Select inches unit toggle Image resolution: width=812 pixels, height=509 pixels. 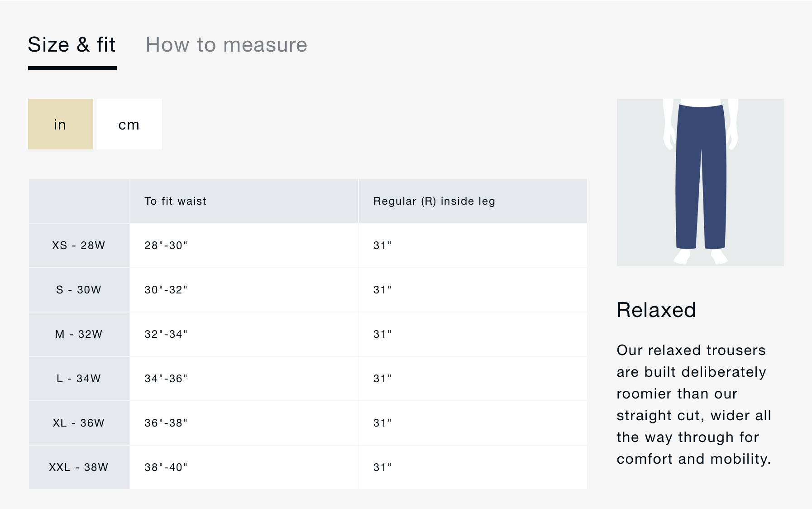60,125
